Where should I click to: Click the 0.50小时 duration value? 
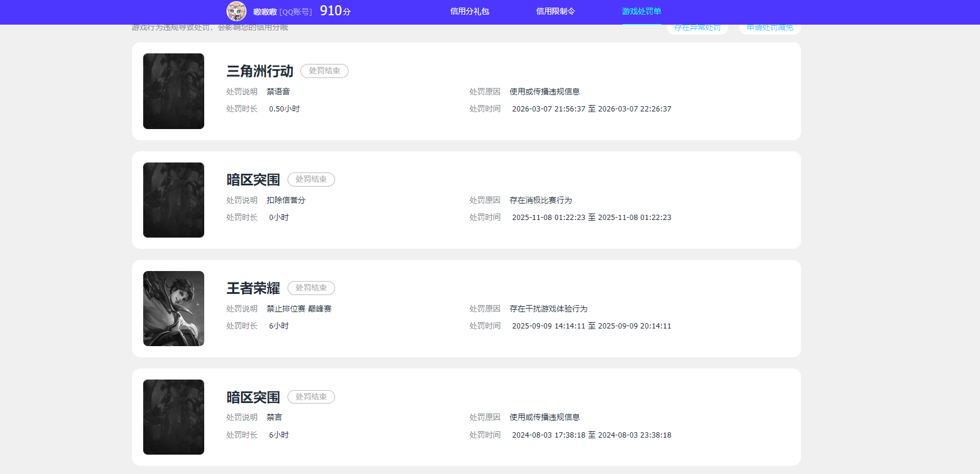click(x=285, y=109)
